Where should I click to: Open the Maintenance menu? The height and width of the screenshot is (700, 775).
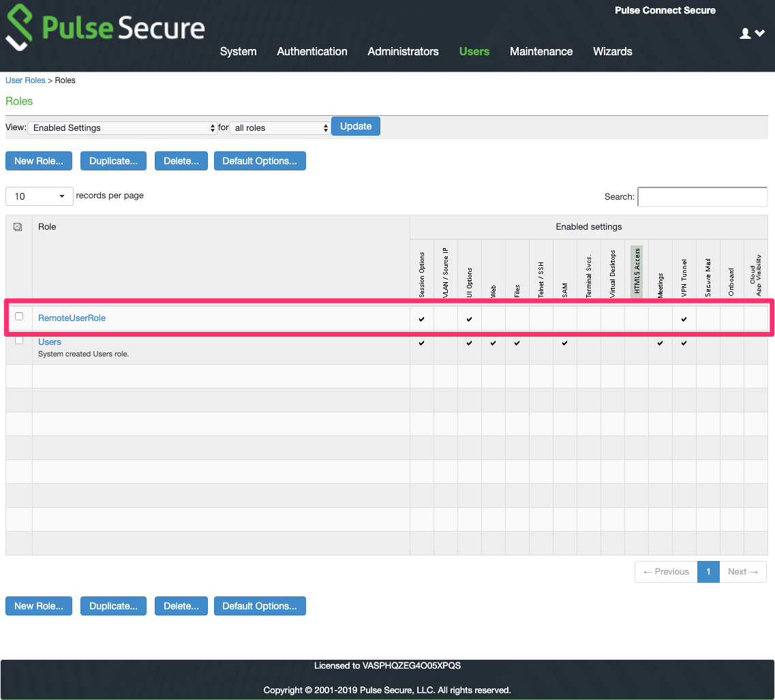(541, 51)
